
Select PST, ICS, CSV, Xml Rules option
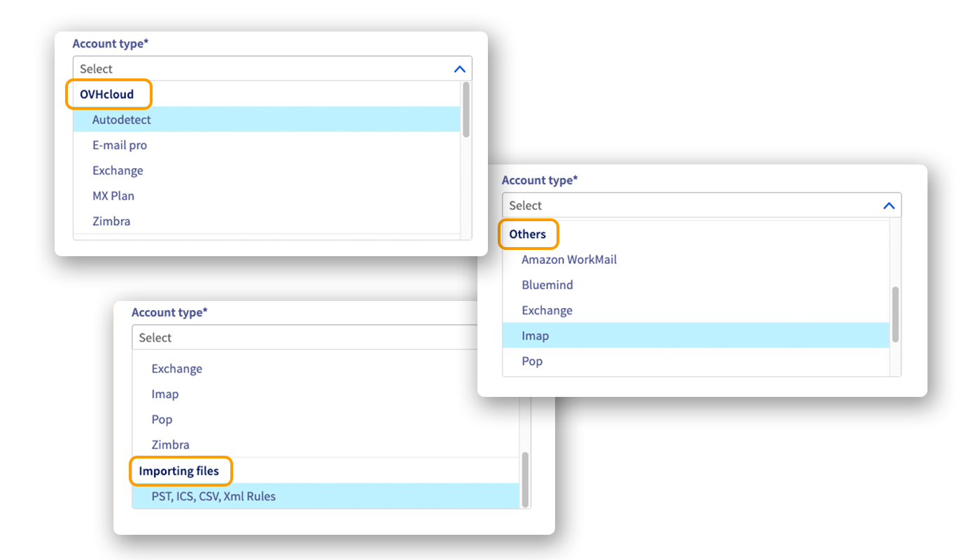213,496
